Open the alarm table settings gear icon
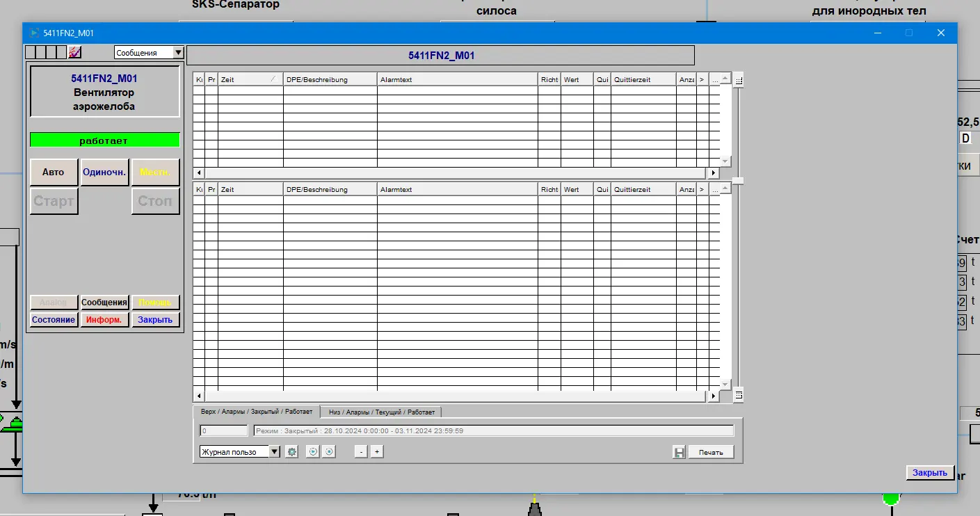Screen dimensions: 980x516 (x=292, y=452)
